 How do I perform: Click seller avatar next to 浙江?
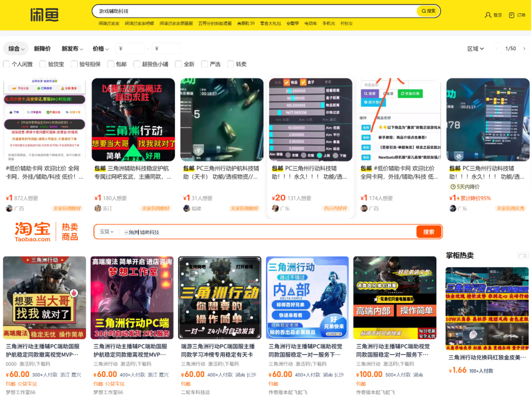click(98, 209)
